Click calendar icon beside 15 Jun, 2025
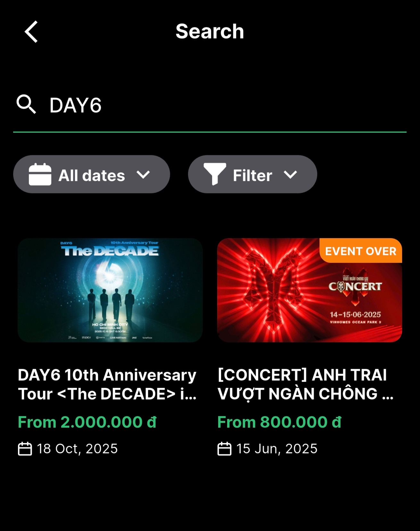The image size is (420, 531). pyautogui.click(x=224, y=449)
